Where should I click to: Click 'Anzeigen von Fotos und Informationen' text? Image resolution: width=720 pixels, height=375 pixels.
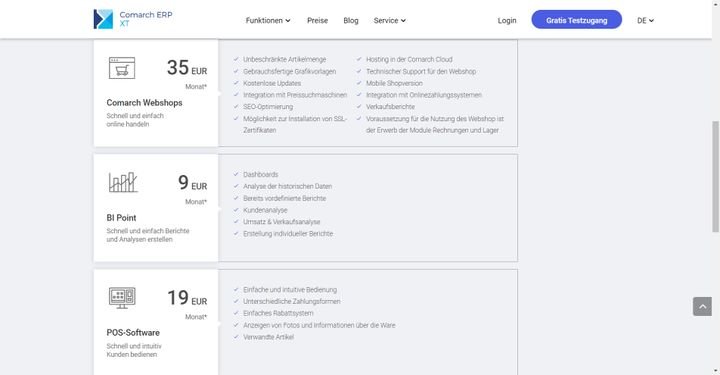point(319,325)
